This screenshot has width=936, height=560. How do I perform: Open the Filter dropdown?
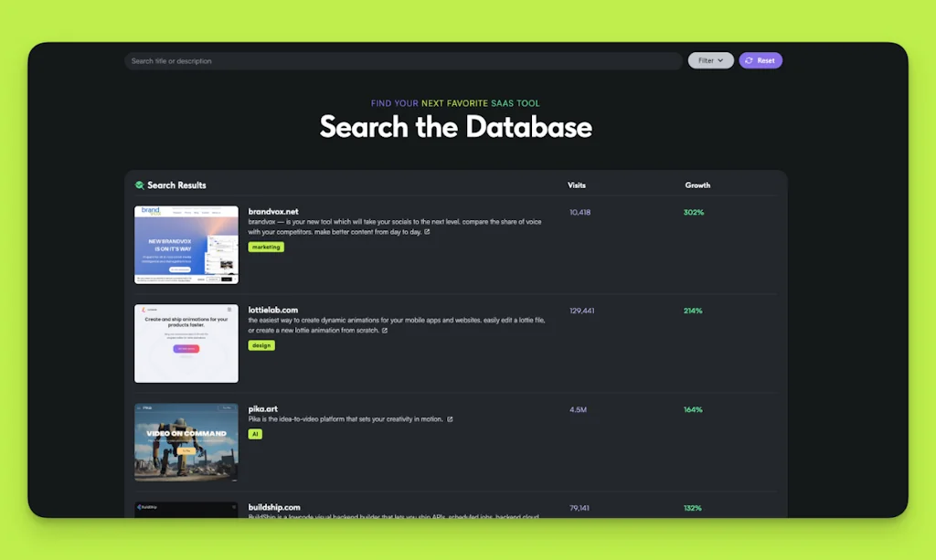710,59
